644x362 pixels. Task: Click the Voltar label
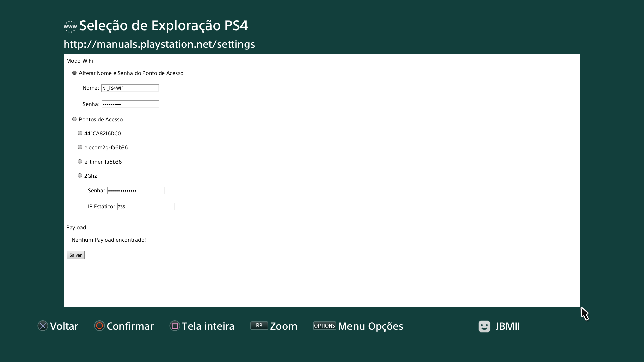tap(64, 326)
